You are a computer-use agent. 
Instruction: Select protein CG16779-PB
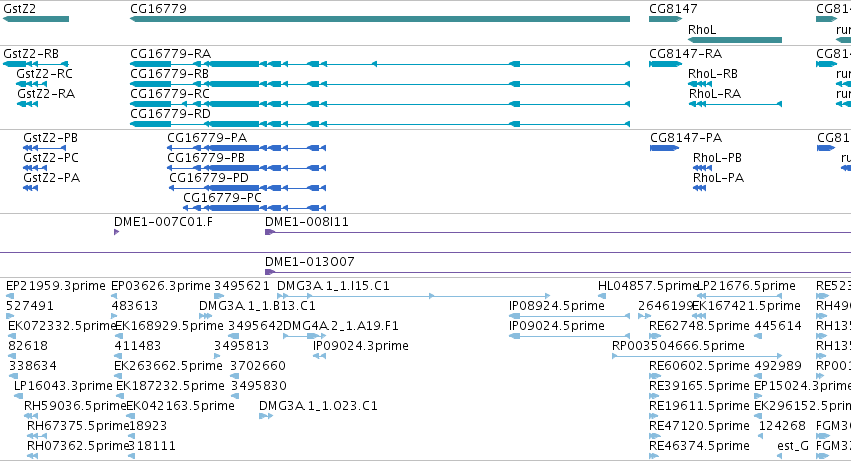pos(246,168)
